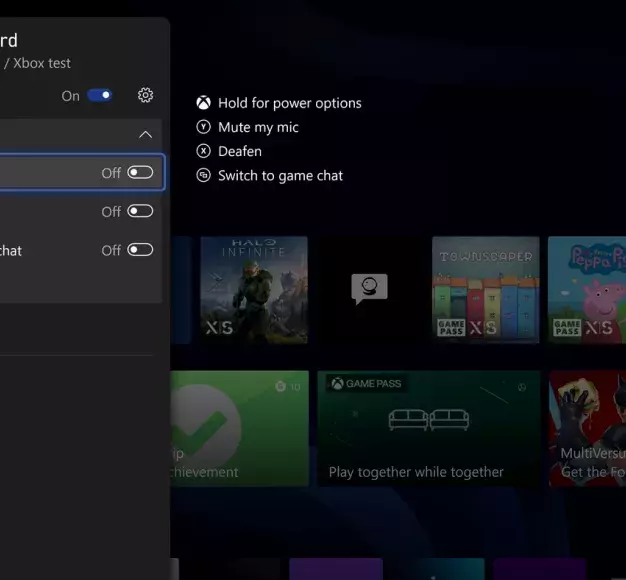This screenshot has height=580, width=626.
Task: Choose Hold for power options text
Action: tap(290, 103)
